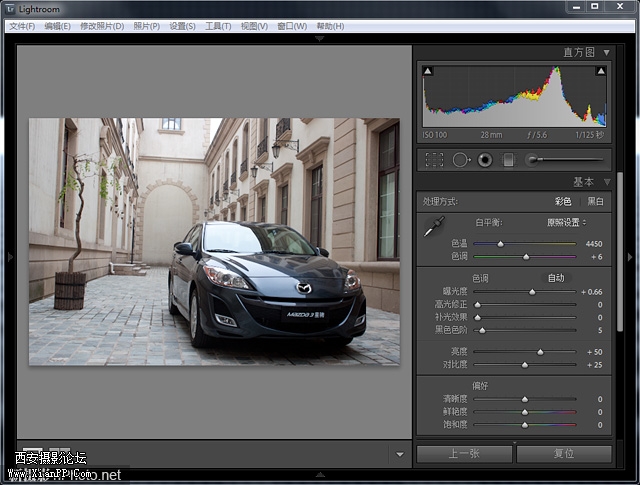Click the contrast value +25
640x485 pixels.
(x=595, y=365)
